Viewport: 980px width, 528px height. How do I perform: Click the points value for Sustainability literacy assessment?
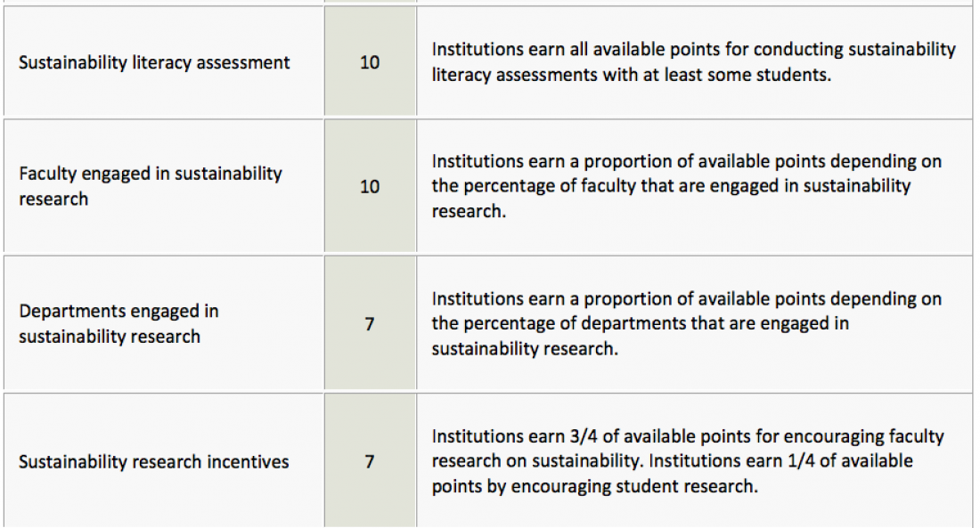coord(370,62)
